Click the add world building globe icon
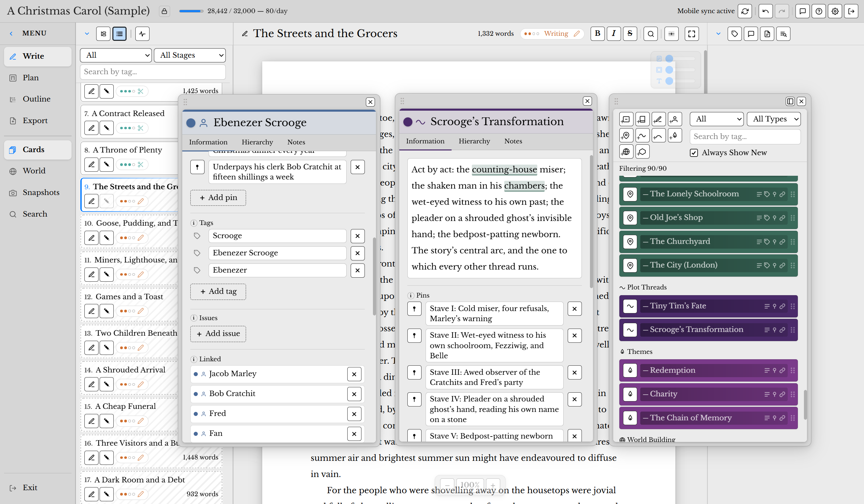864x504 pixels. 626,151
